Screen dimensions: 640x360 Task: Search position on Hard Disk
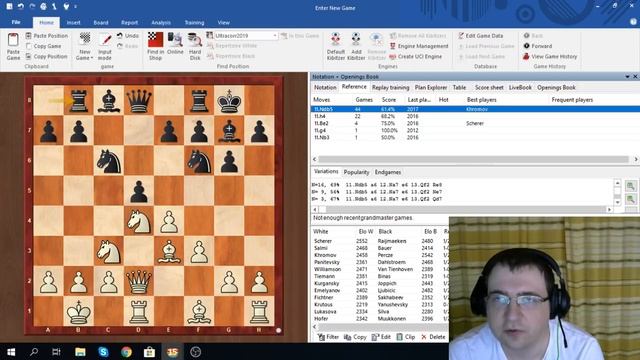click(195, 46)
